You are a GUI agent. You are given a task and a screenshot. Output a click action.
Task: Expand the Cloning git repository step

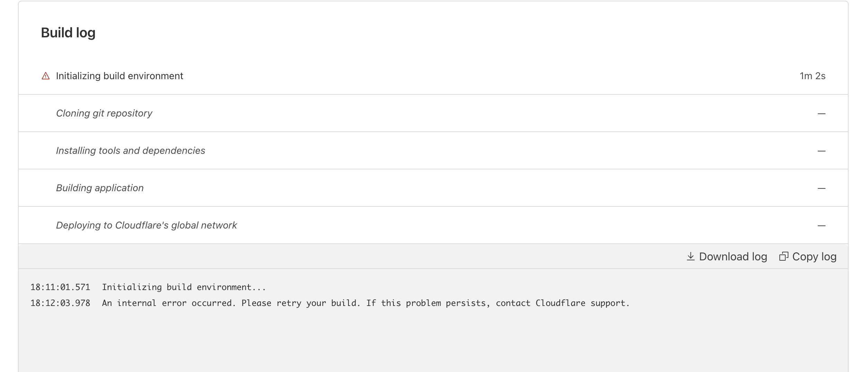433,113
